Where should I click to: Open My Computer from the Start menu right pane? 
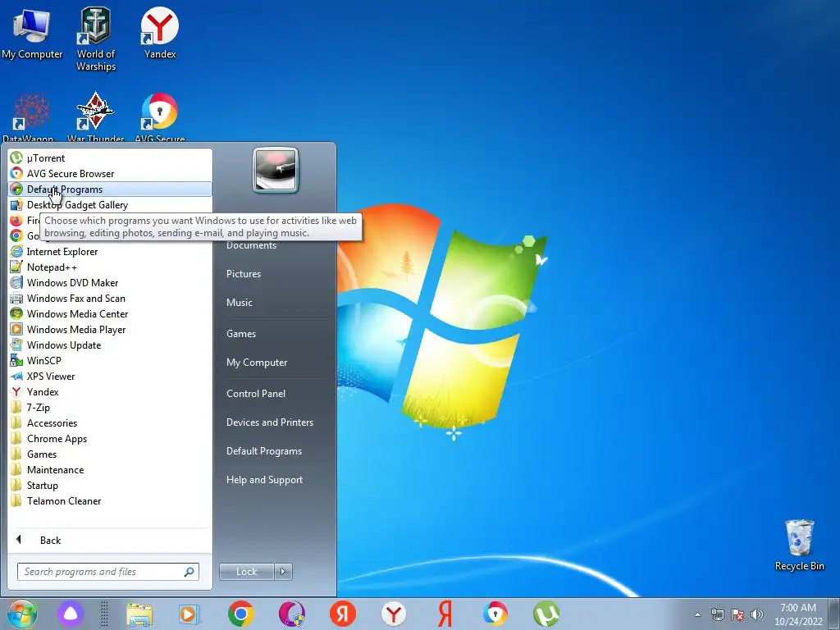click(257, 363)
